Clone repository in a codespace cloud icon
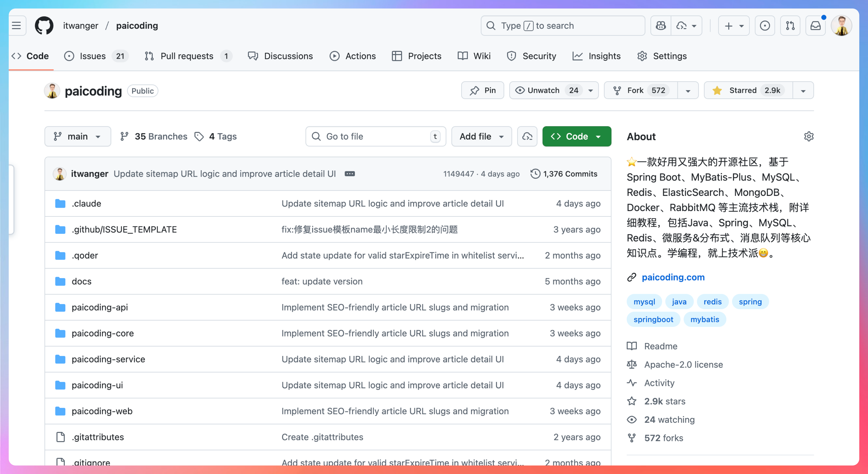 pos(527,136)
